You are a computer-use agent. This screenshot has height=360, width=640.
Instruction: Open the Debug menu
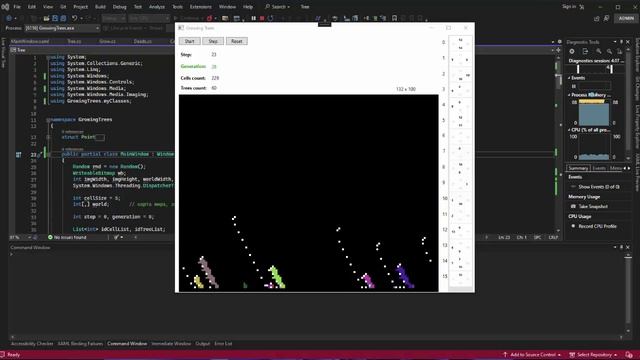coord(119,7)
